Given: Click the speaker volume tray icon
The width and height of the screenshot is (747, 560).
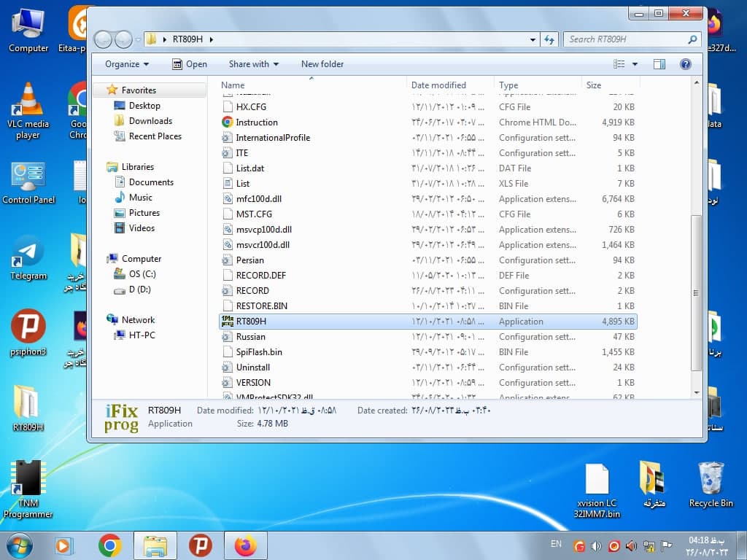Looking at the screenshot, I should click(x=595, y=545).
